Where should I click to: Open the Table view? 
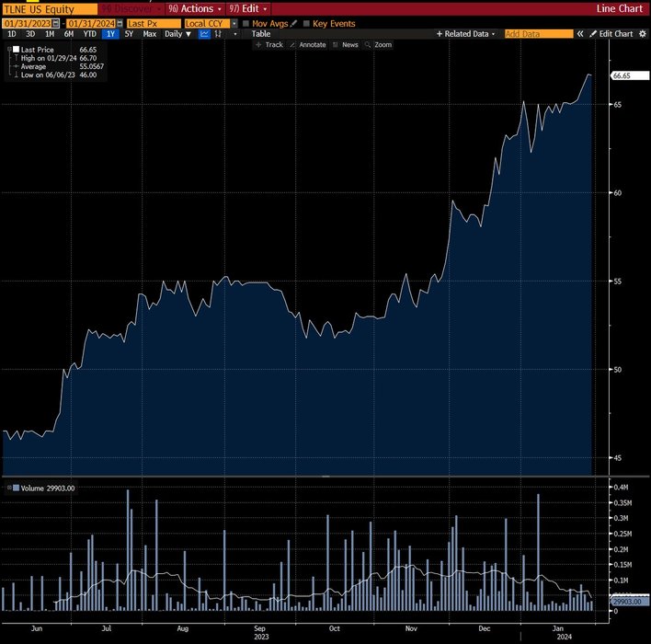point(261,34)
